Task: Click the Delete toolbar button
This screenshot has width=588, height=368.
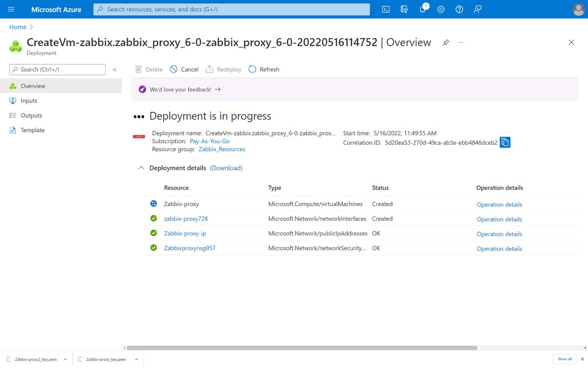Action: [149, 70]
